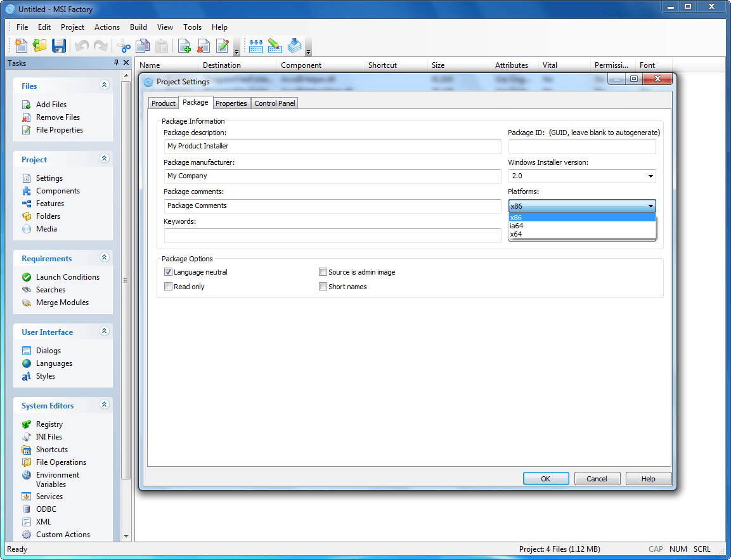Click the Save project toolbar icon

[58, 46]
